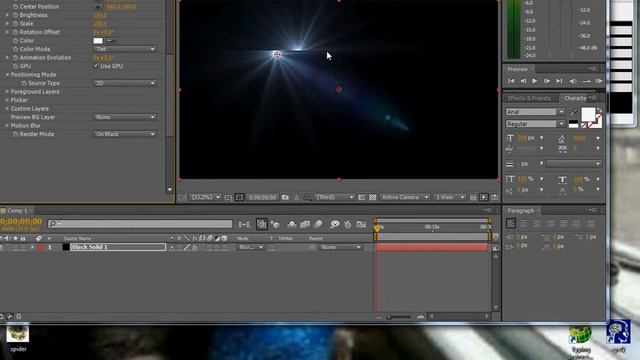Align paragraph text left
This screenshot has width=640, height=360.
tap(511, 224)
